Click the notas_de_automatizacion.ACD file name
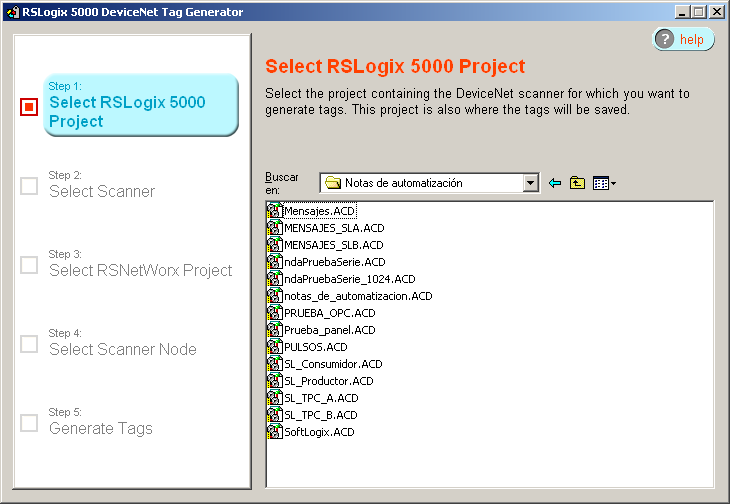730x504 pixels. (358, 296)
